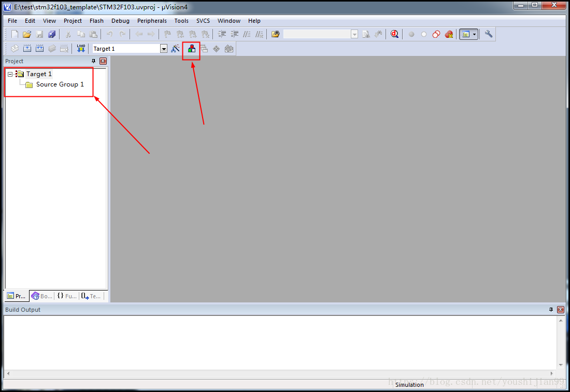Open the Flash menu
570x392 pixels.
tap(97, 21)
